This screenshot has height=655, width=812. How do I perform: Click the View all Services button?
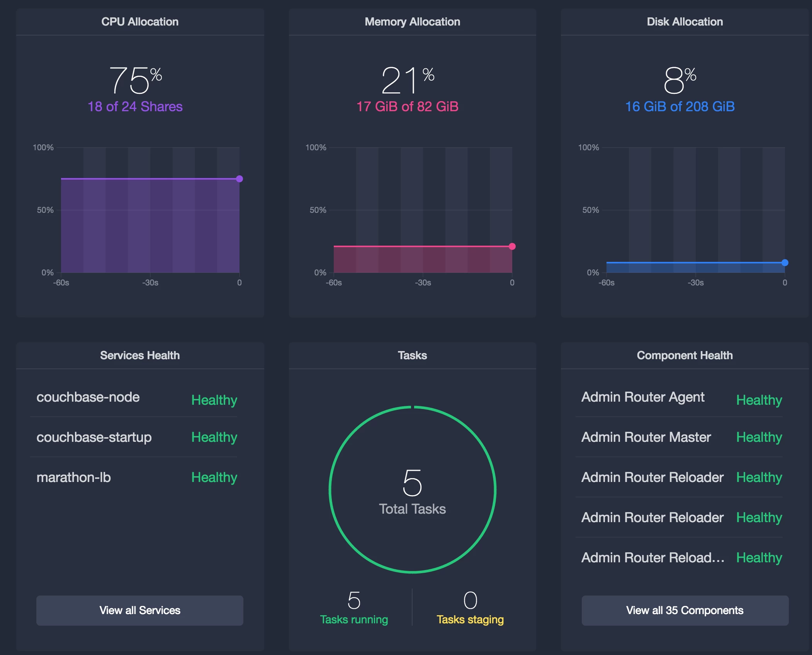(x=140, y=610)
